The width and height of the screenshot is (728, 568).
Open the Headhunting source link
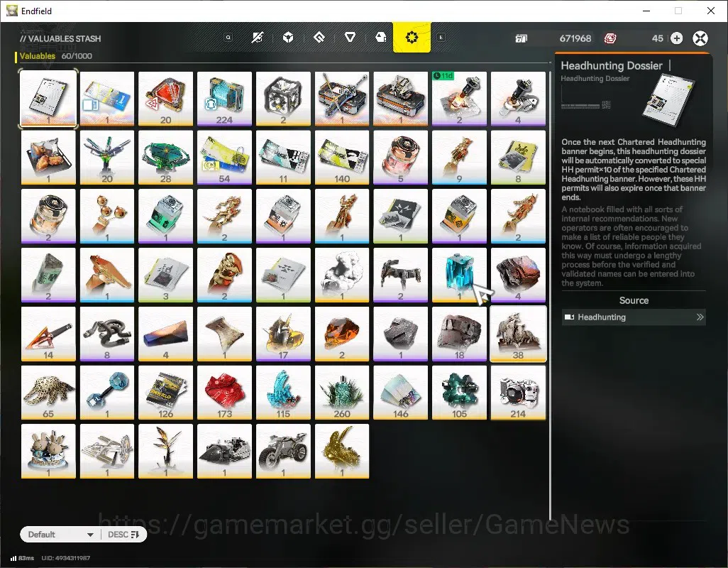pos(634,317)
